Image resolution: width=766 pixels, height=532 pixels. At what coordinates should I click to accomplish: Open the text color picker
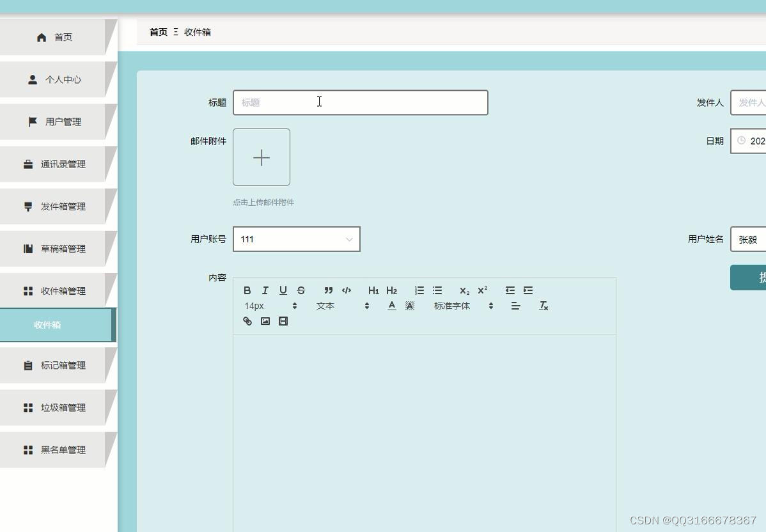(391, 306)
